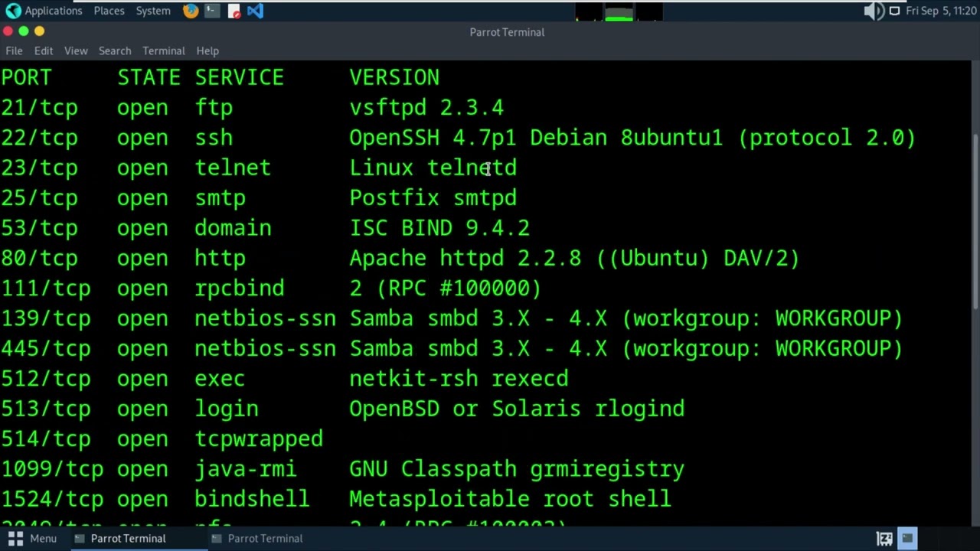
Task: Open the File menu
Action: pyautogui.click(x=14, y=51)
